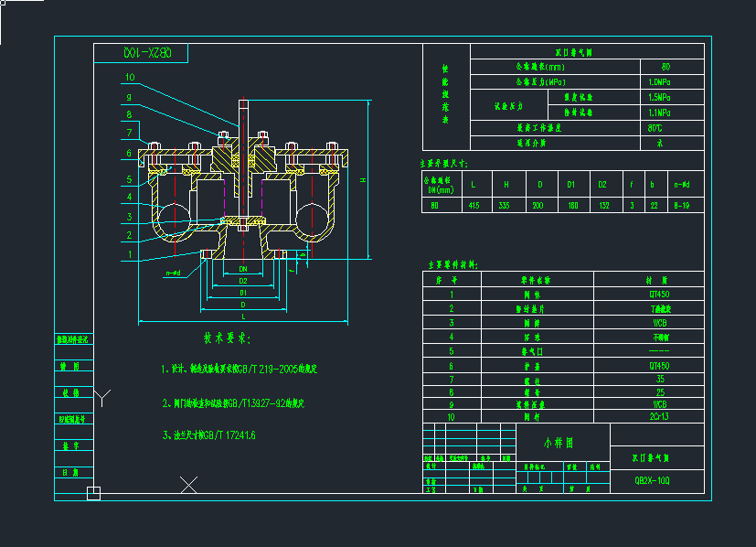Image resolution: width=756 pixels, height=547 pixels.
Task: Select the L overall width dimension
Action: pos(243,315)
